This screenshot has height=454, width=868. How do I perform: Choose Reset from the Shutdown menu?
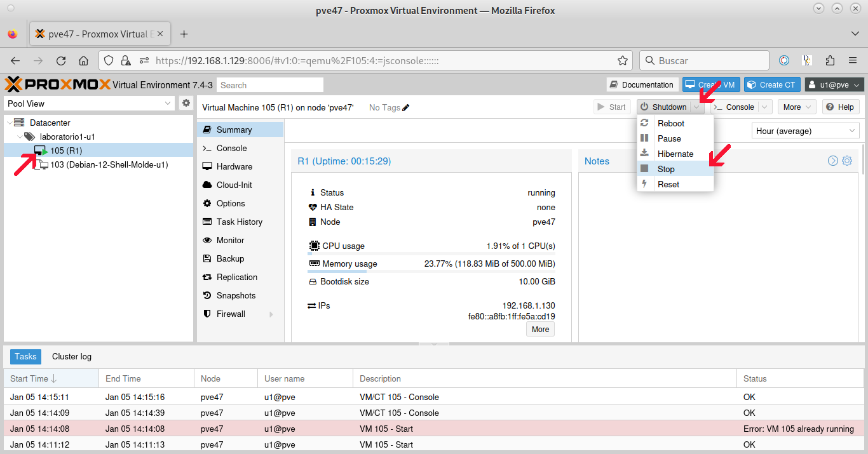[x=675, y=184]
